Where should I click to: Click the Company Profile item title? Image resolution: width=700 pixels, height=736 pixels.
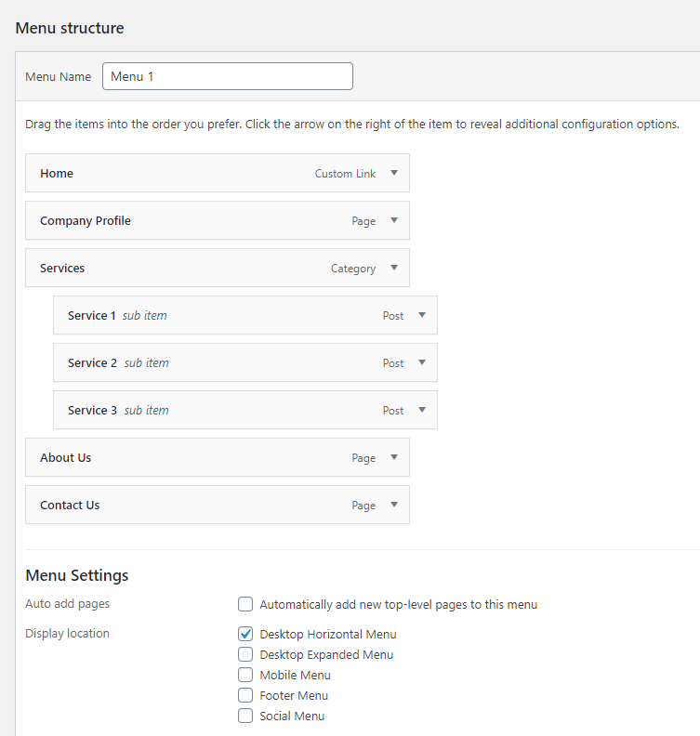point(86,220)
